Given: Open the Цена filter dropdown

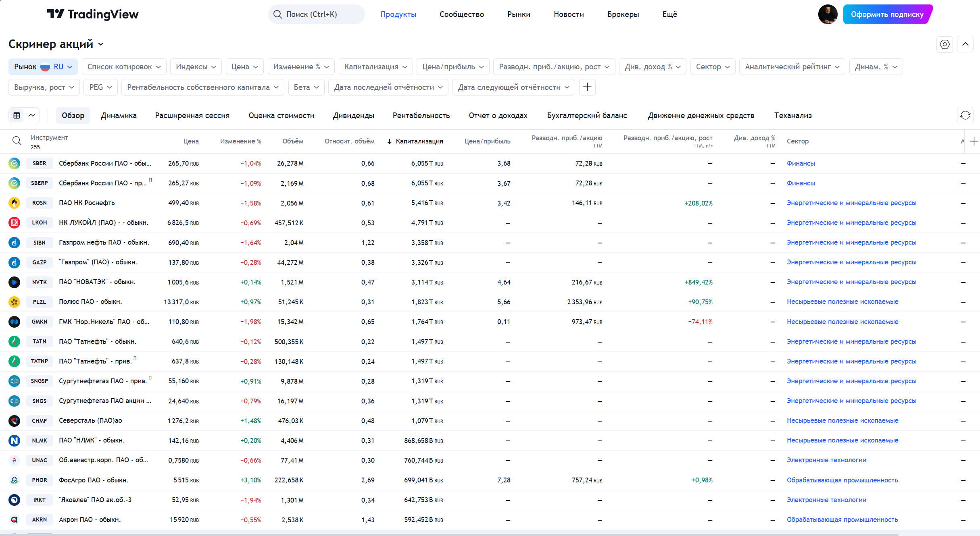Looking at the screenshot, I should point(245,66).
